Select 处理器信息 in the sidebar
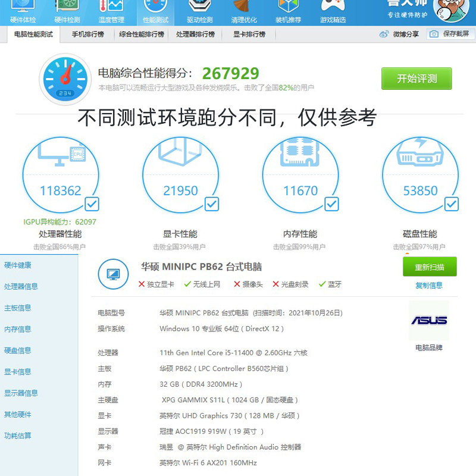 pyautogui.click(x=21, y=286)
